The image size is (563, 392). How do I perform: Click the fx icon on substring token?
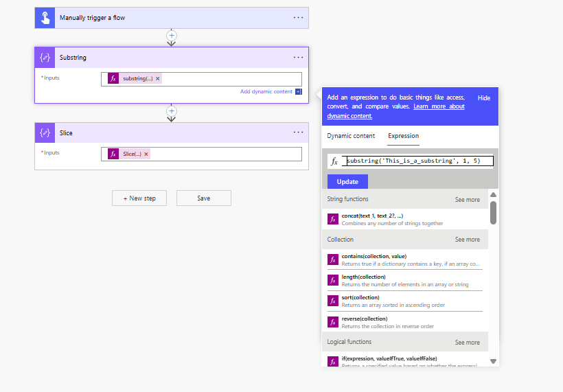pyautogui.click(x=113, y=79)
